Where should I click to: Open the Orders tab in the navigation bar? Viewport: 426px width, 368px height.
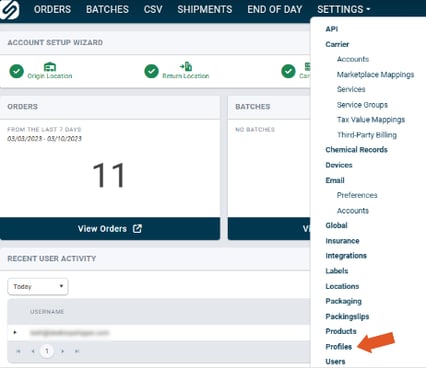[x=52, y=9]
